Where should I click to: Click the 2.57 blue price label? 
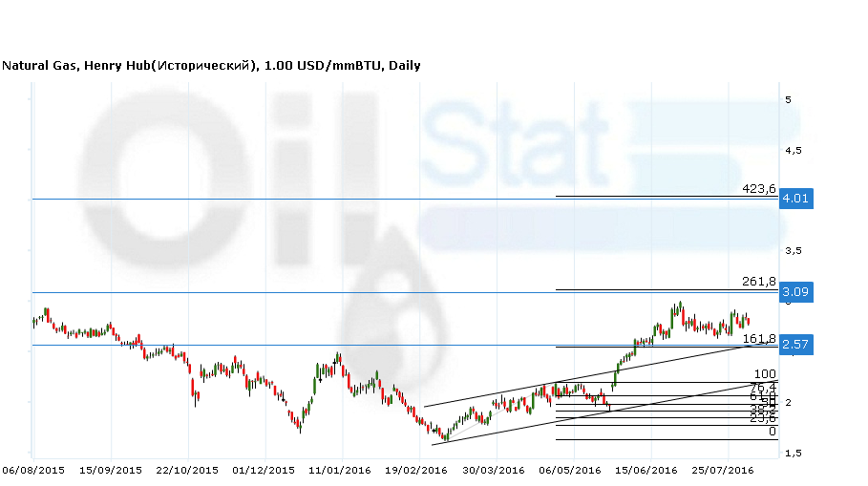(x=795, y=345)
